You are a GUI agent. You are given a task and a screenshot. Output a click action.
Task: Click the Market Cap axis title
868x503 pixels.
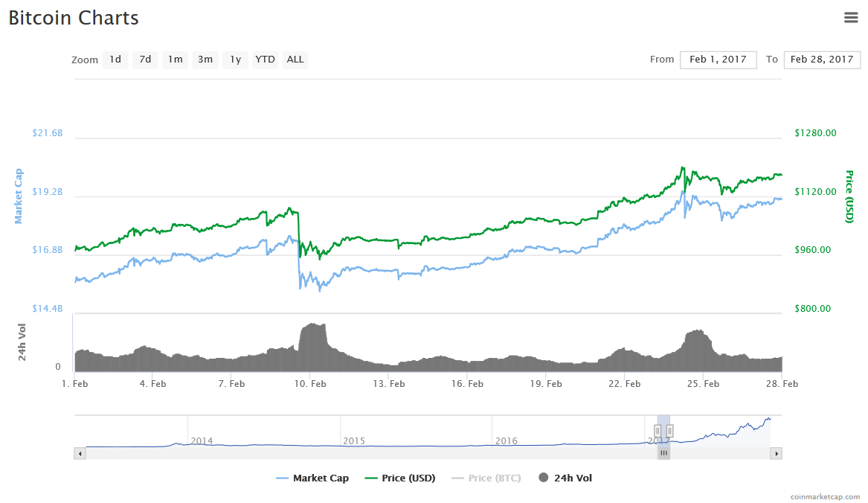pyautogui.click(x=19, y=196)
